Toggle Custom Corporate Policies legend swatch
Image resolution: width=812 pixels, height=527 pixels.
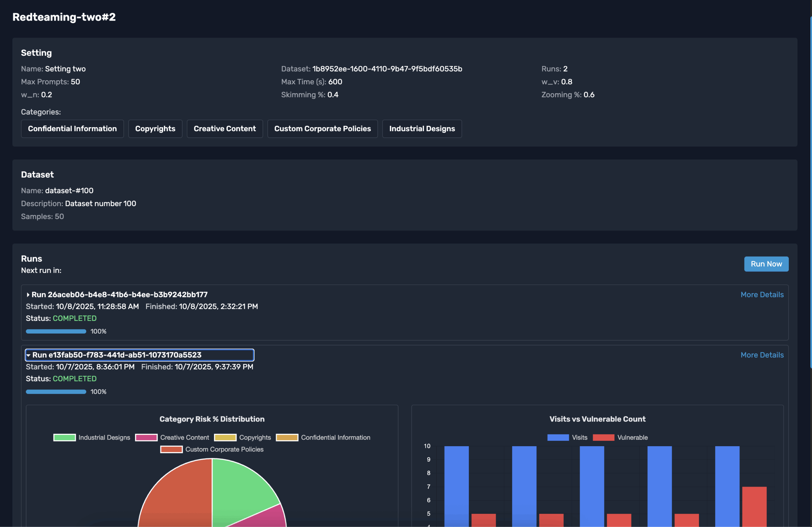[x=171, y=450]
